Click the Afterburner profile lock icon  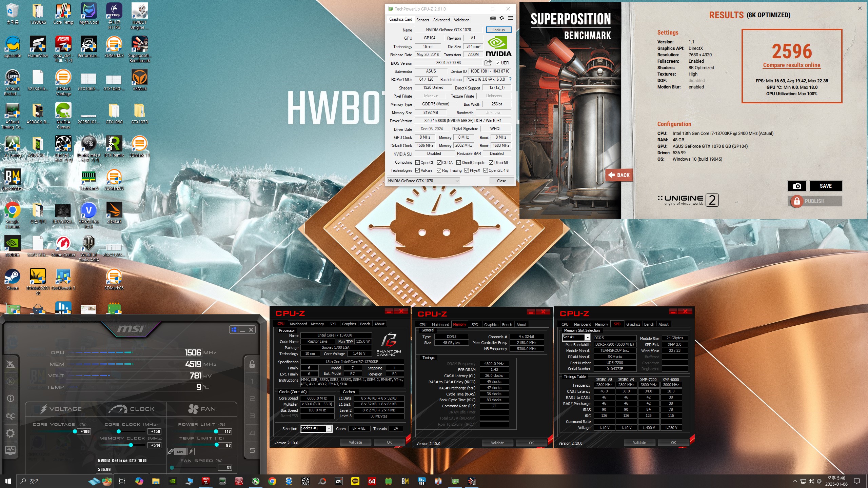252,364
